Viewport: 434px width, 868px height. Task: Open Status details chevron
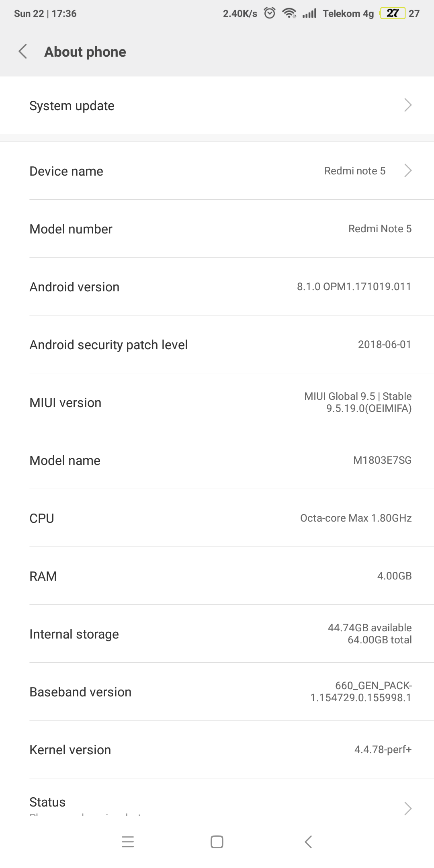coord(407,808)
